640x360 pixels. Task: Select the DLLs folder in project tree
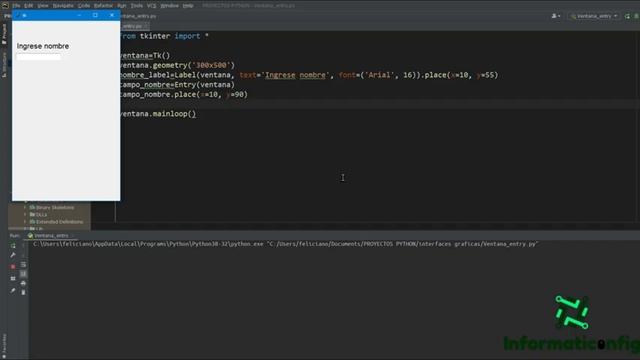click(x=38, y=214)
